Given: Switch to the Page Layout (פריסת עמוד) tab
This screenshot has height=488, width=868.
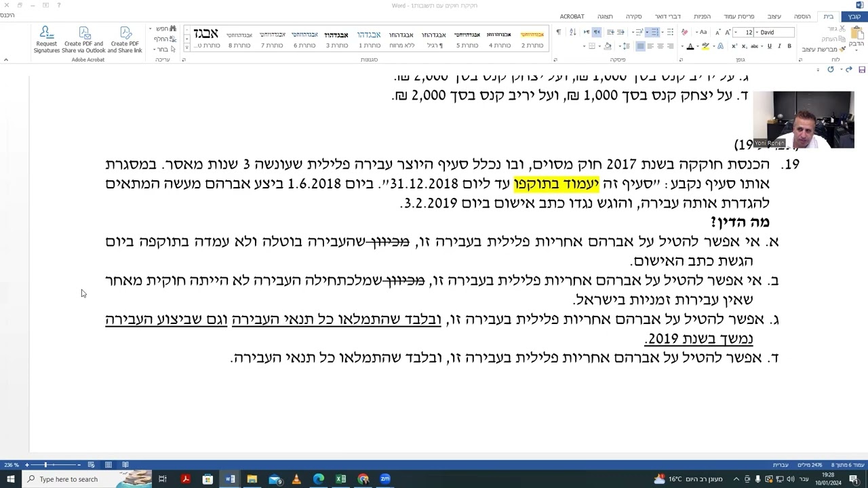Looking at the screenshot, I should click(738, 16).
